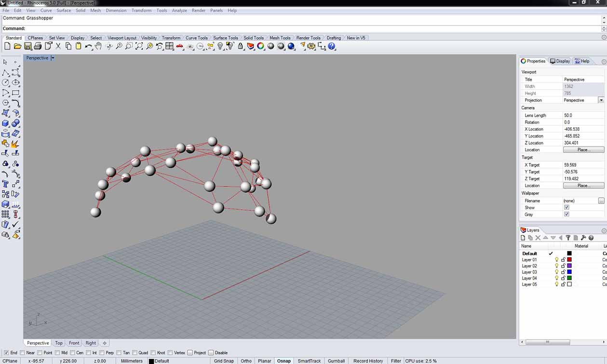The width and height of the screenshot is (607, 364).
Task: Open the Surface menu
Action: (64, 10)
